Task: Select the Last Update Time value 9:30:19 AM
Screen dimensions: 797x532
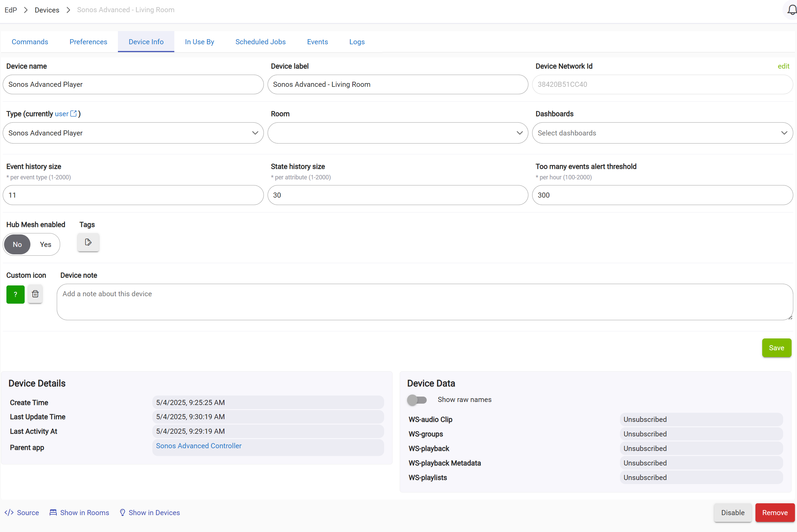Action: [268, 416]
